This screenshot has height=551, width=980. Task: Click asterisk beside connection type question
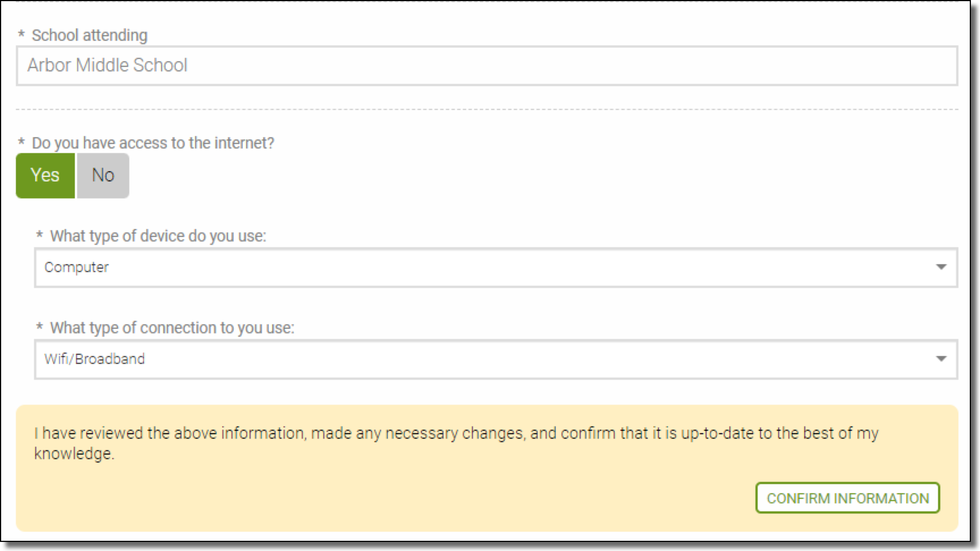(x=40, y=327)
